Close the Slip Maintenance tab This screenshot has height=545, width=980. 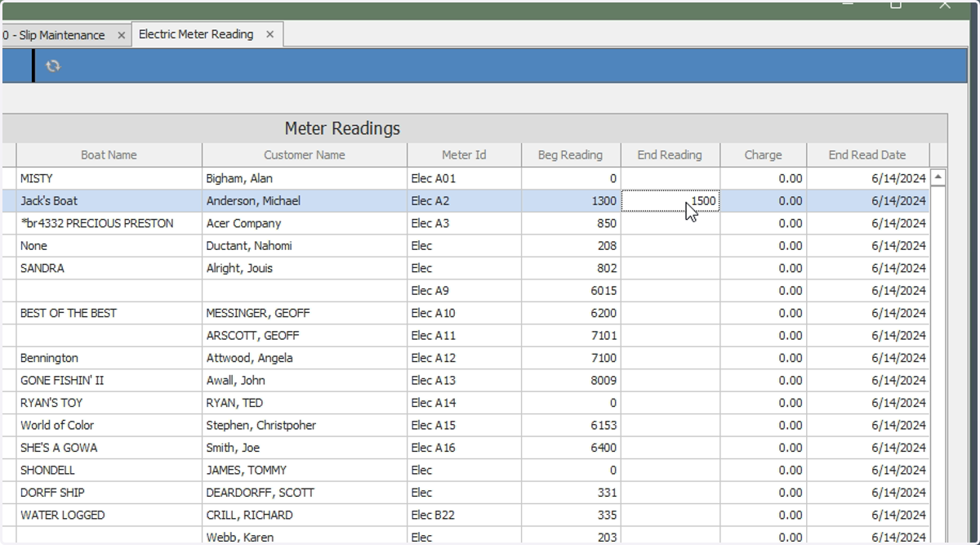122,35
